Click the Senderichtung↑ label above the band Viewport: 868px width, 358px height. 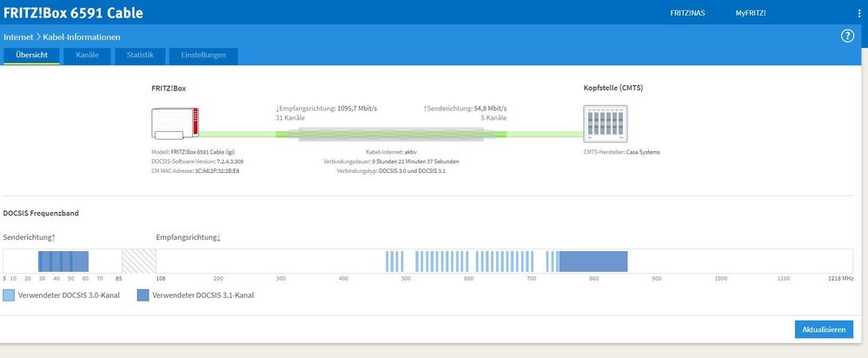pos(30,237)
